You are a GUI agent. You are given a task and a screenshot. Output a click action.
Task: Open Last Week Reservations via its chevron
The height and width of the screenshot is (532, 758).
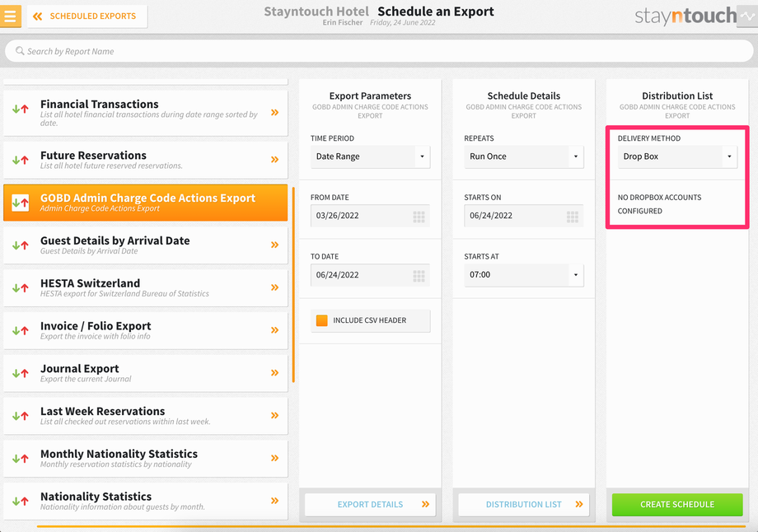coord(274,415)
